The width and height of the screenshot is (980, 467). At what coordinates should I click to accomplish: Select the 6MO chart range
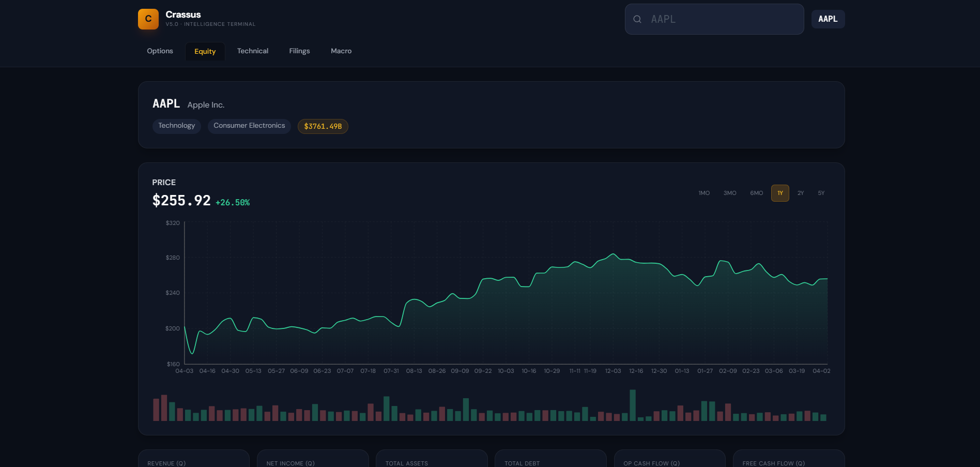(x=756, y=193)
